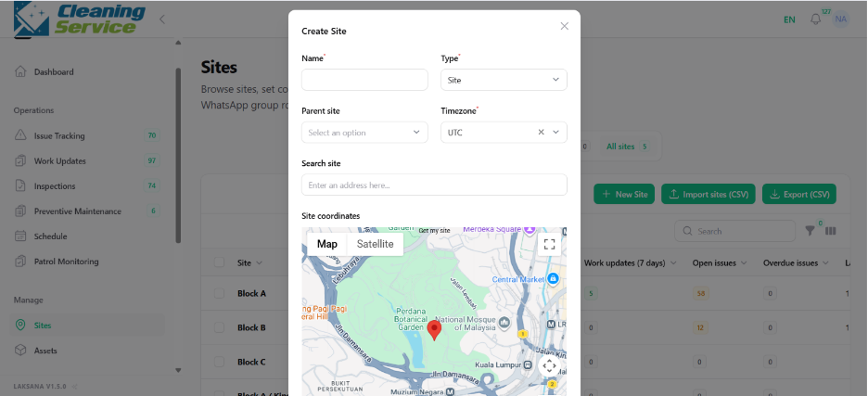Screen dimensions: 868x396
Task: Sort by Overdue issues column
Action: pos(796,263)
